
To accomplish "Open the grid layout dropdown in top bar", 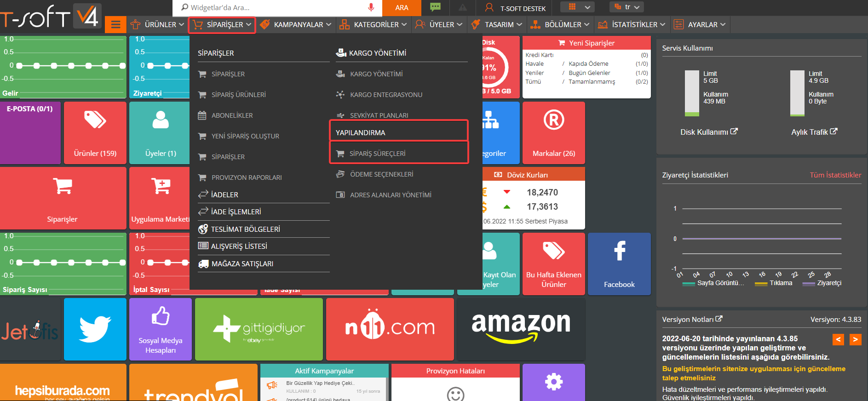I will (578, 7).
